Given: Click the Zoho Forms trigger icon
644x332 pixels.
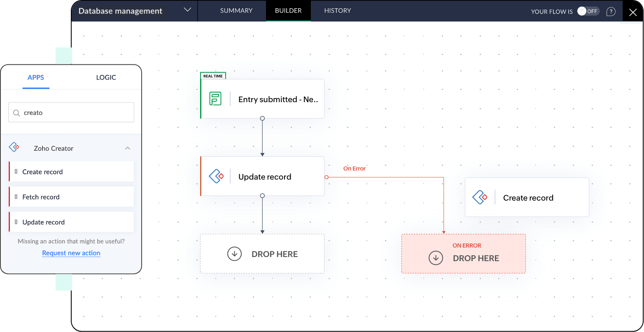Looking at the screenshot, I should coord(215,99).
